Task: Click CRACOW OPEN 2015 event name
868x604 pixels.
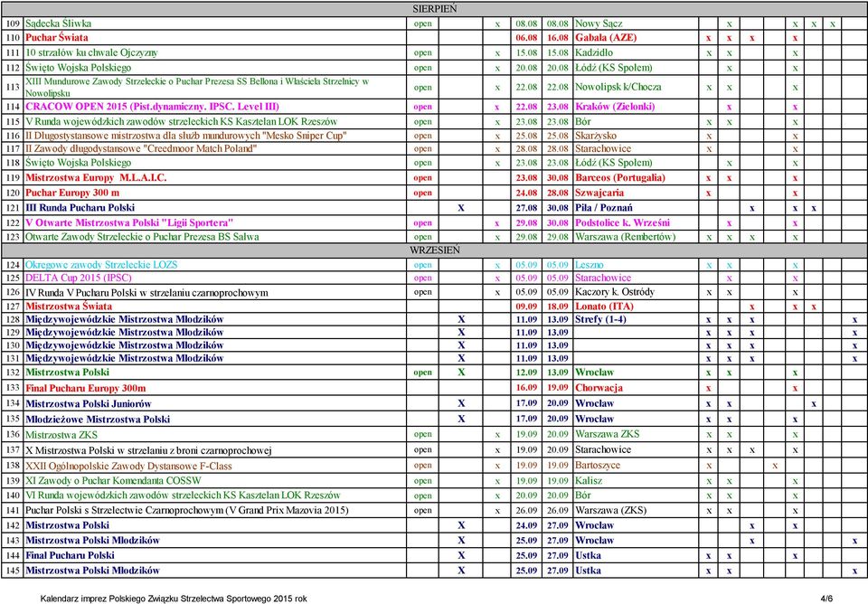Action: pos(152,107)
